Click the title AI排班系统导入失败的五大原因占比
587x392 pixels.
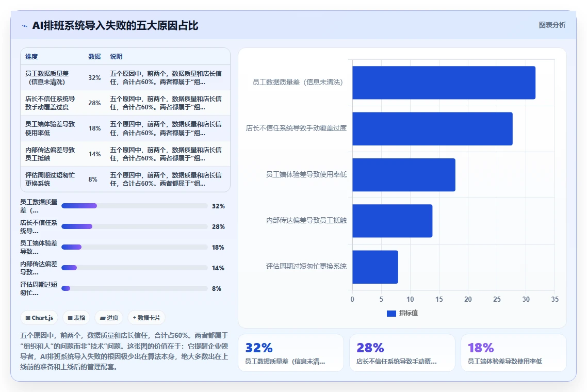pos(116,26)
